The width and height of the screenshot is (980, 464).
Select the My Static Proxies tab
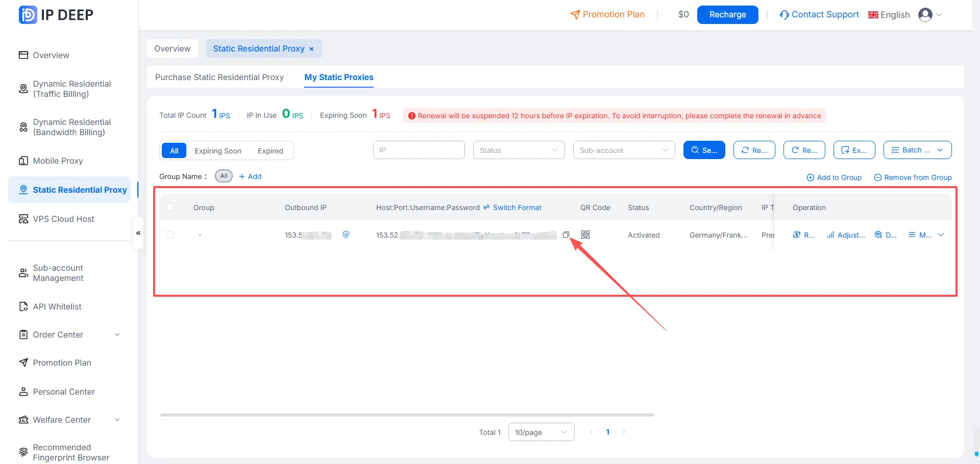(x=339, y=77)
